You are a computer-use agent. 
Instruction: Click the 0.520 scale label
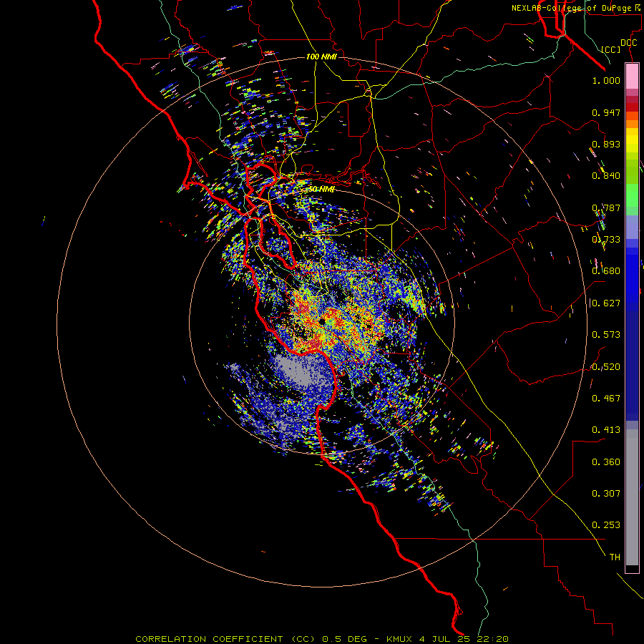[x=606, y=367]
